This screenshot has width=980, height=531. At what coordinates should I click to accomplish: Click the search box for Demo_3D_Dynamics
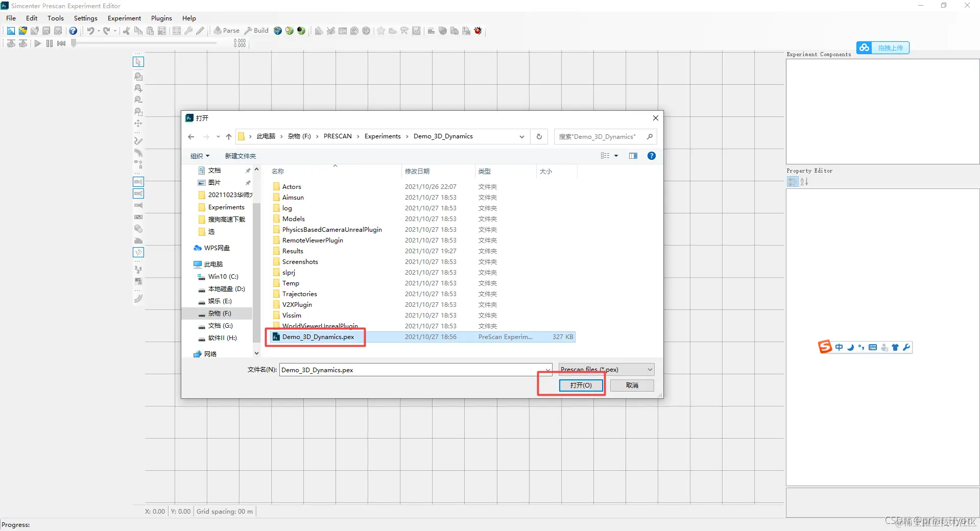pos(605,137)
